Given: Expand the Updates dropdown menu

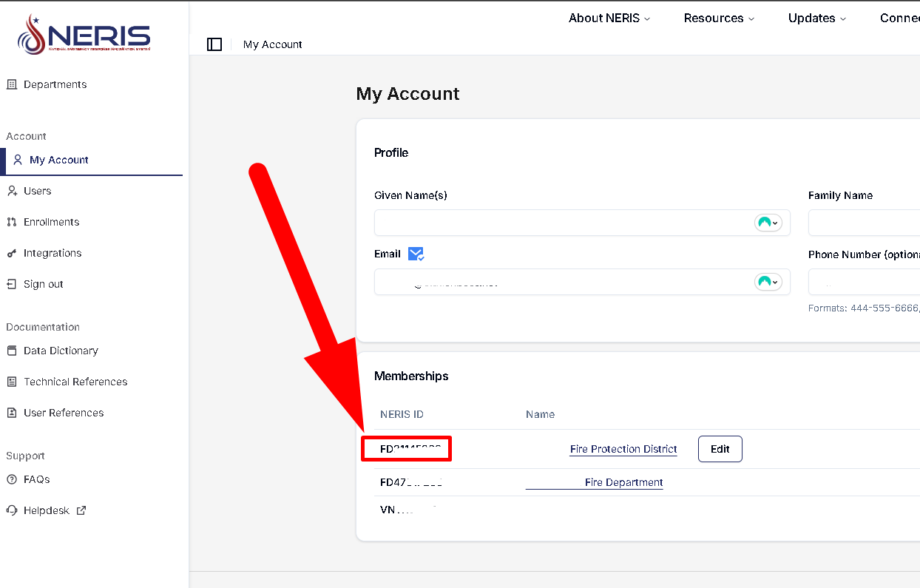Looking at the screenshot, I should [817, 18].
